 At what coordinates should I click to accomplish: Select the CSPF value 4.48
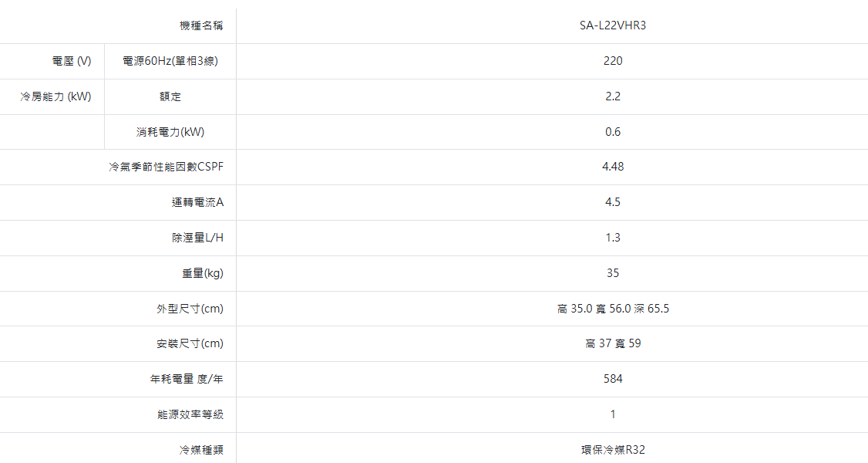click(x=613, y=167)
